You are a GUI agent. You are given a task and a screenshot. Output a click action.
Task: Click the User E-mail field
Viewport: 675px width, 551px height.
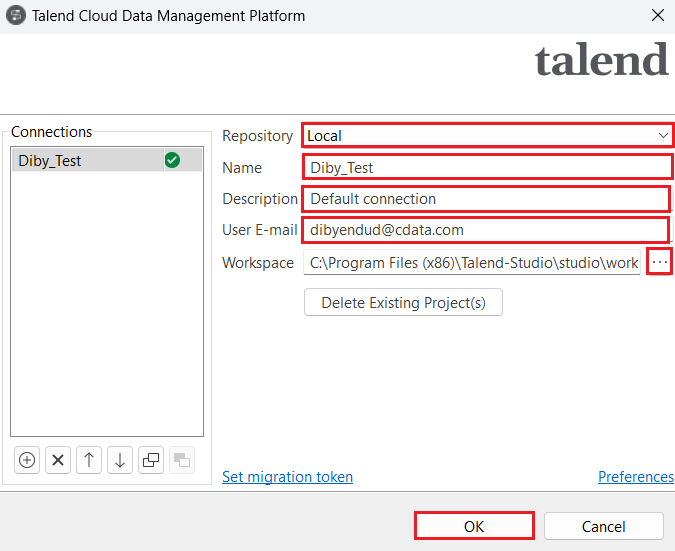(485, 230)
